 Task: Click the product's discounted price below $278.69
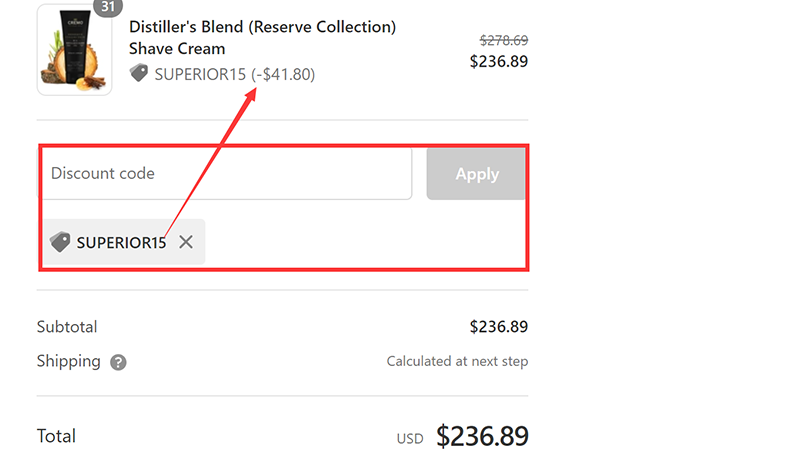499,61
